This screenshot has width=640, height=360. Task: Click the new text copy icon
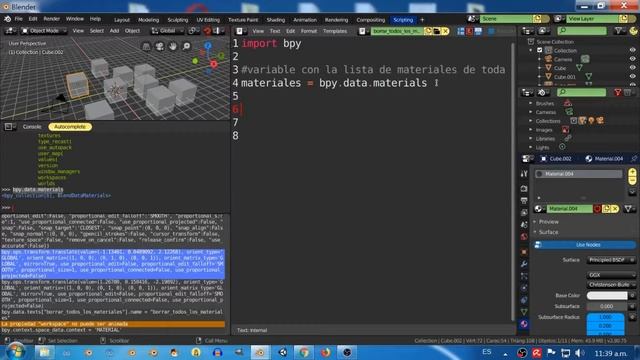pos(428,31)
